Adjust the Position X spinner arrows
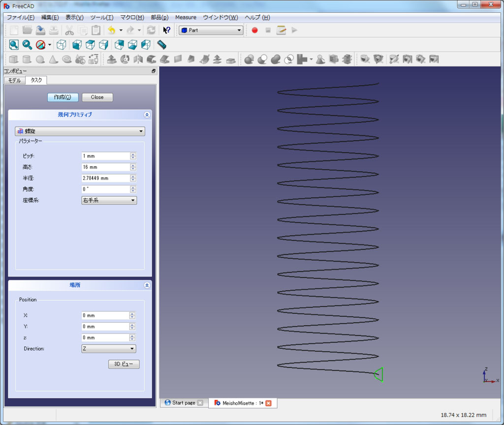504x425 pixels. pos(132,315)
